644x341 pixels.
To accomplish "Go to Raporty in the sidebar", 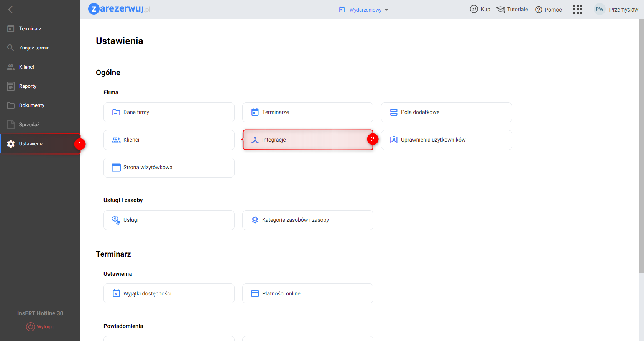I will point(28,86).
